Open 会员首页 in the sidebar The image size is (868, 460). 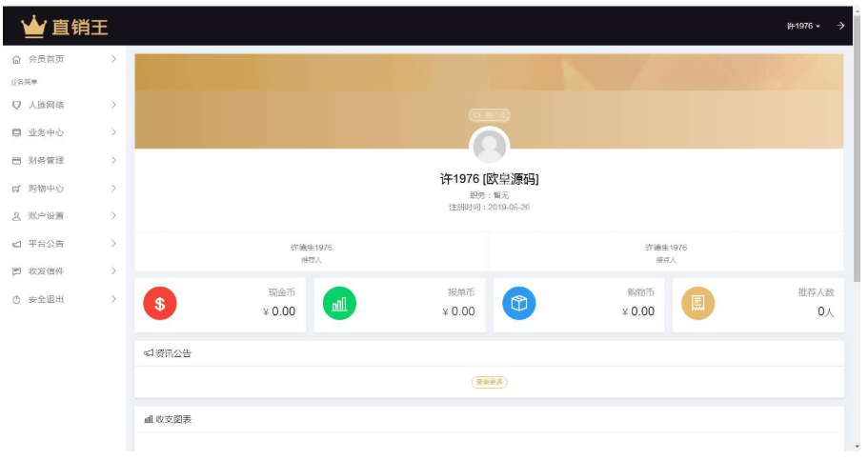point(46,59)
